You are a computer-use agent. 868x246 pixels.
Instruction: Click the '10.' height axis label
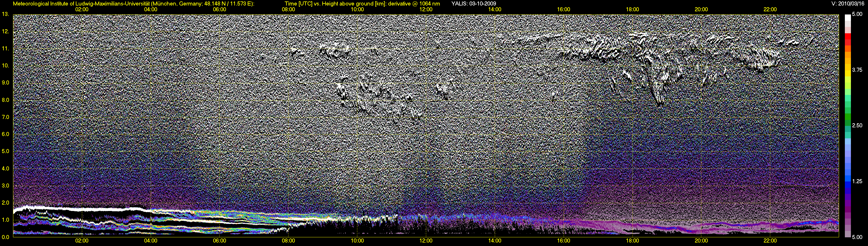tap(5, 66)
